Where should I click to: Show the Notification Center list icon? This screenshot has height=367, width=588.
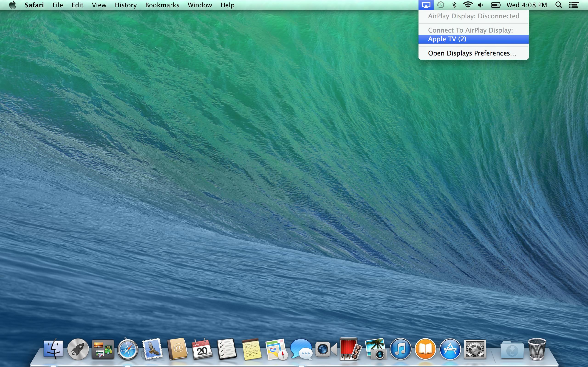point(574,5)
